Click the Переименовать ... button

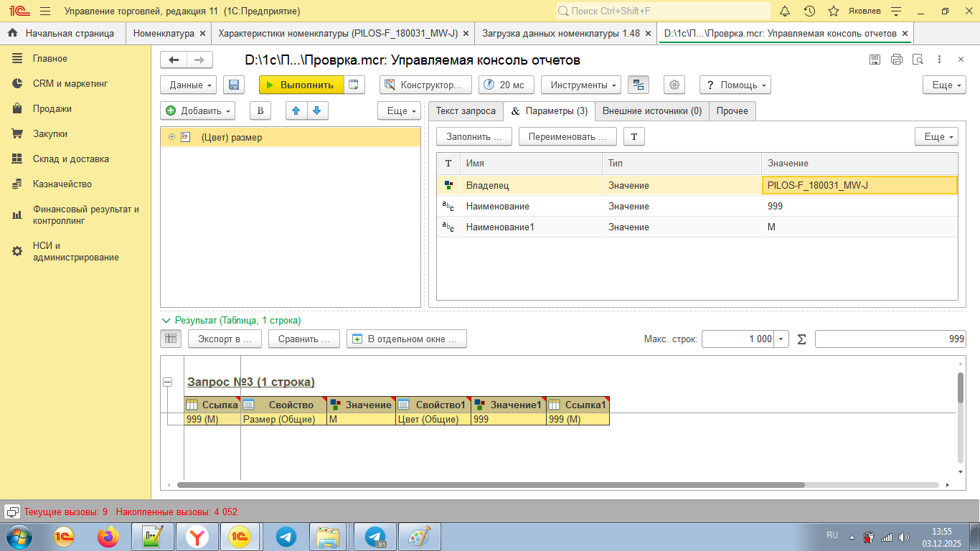[567, 136]
